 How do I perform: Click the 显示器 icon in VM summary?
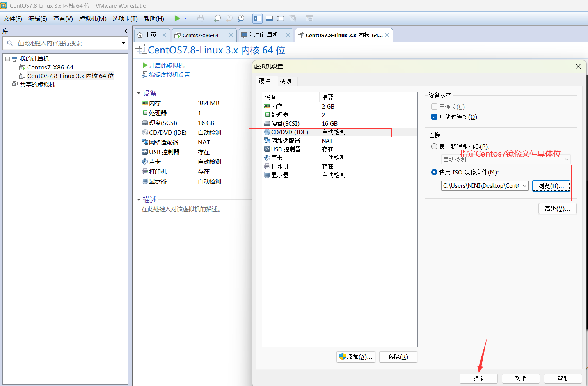[145, 181]
